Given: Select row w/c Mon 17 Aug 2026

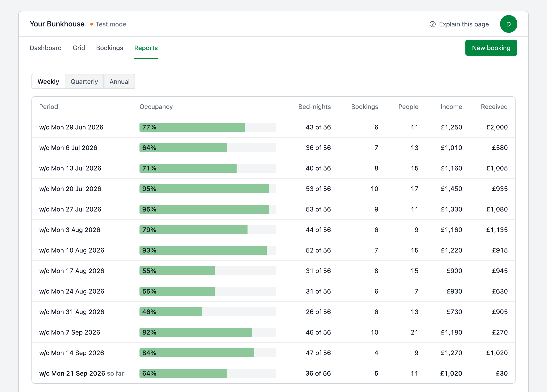Looking at the screenshot, I should coord(273,271).
